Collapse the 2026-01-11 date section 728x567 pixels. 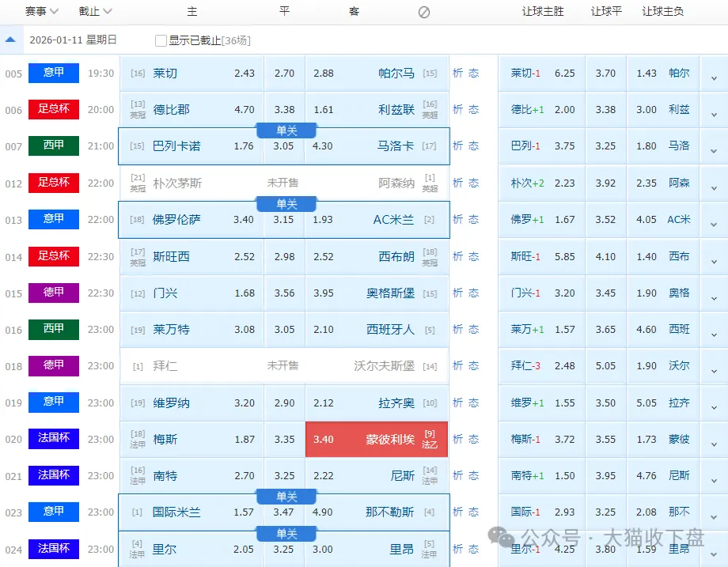point(10,39)
